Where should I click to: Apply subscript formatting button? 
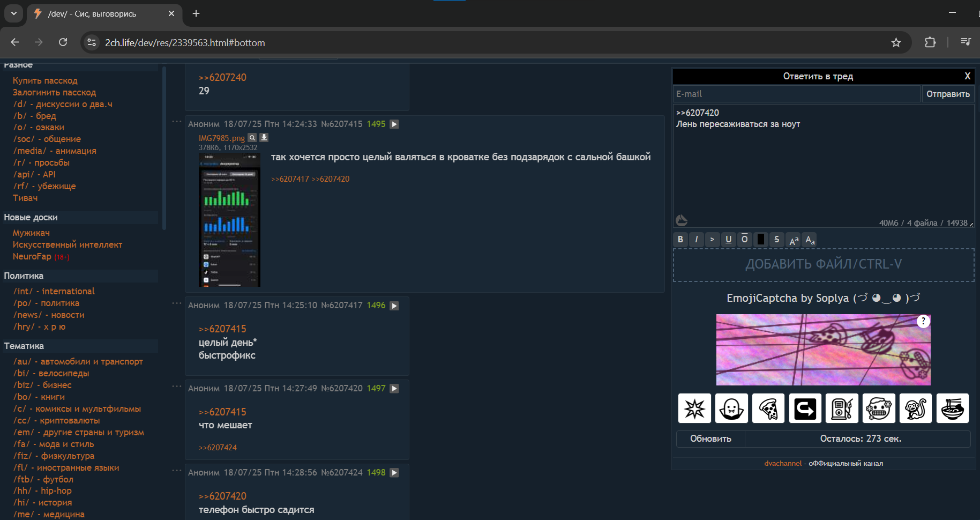point(810,240)
